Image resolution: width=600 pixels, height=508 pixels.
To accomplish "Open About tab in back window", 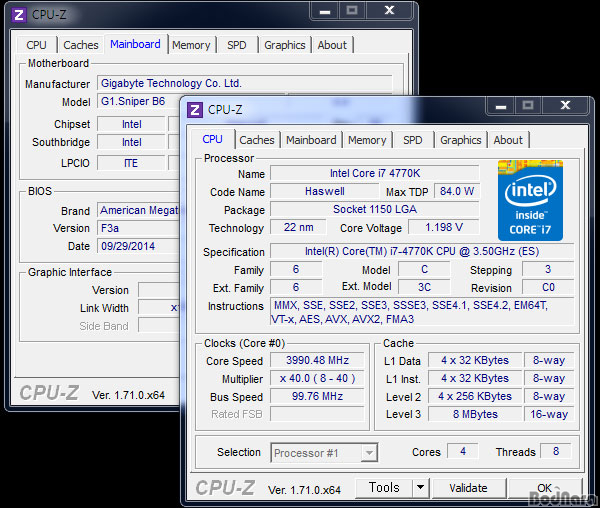I will (x=332, y=45).
